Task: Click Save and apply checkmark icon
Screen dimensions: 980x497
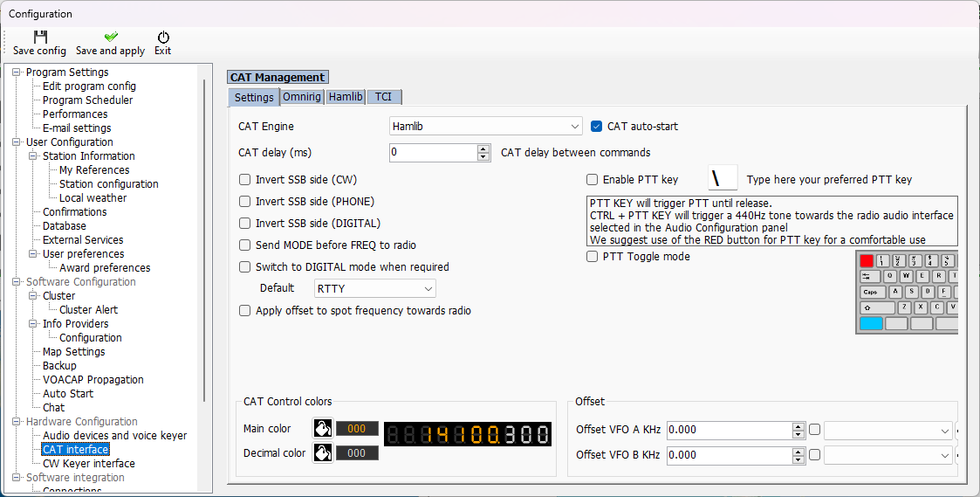Action: click(111, 37)
